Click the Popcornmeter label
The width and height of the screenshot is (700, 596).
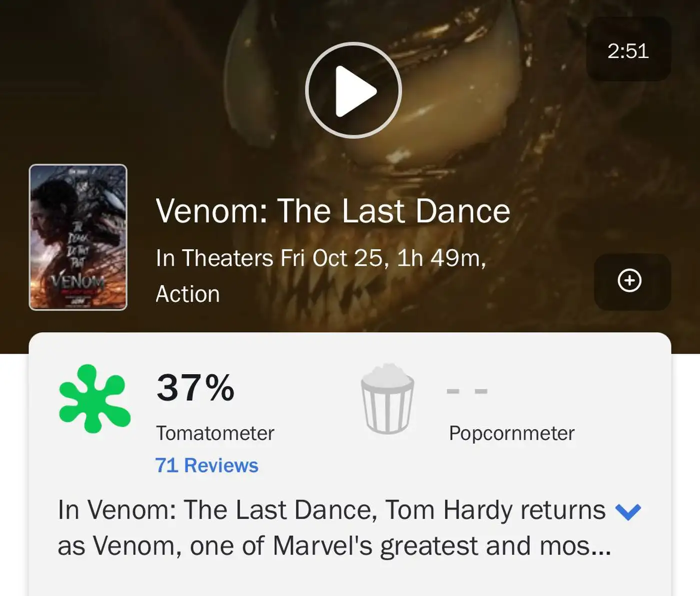click(x=511, y=433)
